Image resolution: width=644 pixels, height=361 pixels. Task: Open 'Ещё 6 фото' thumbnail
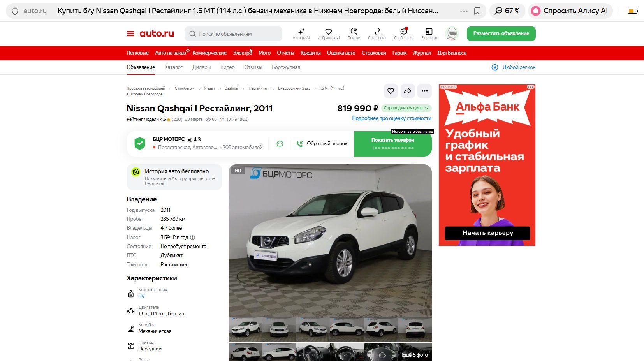pos(415,352)
